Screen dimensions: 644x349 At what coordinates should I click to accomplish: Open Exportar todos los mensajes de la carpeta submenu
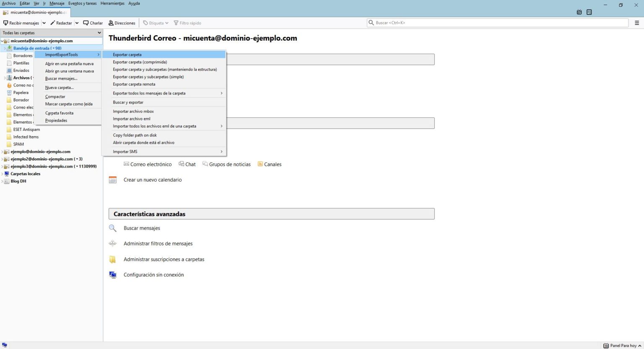(x=164, y=93)
